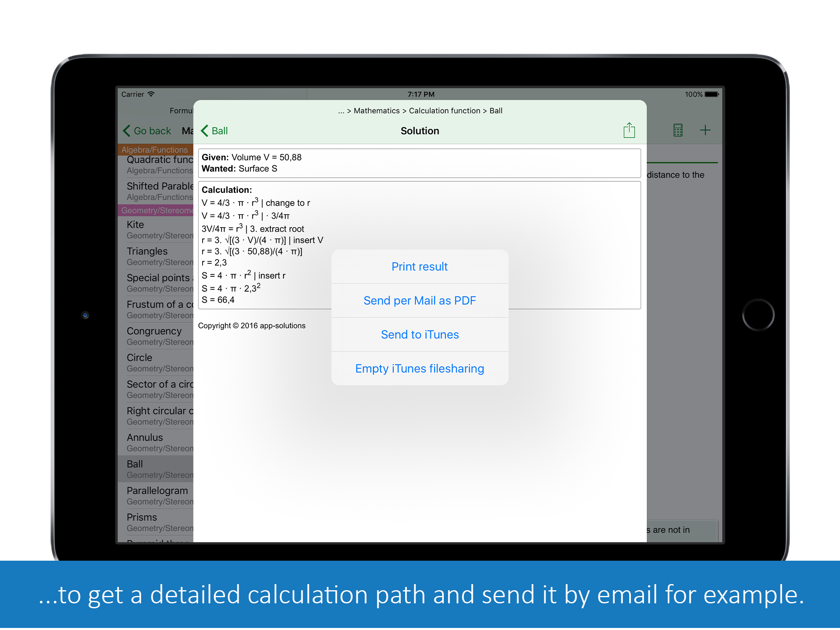Tap the share icon in Solution header

pyautogui.click(x=629, y=130)
